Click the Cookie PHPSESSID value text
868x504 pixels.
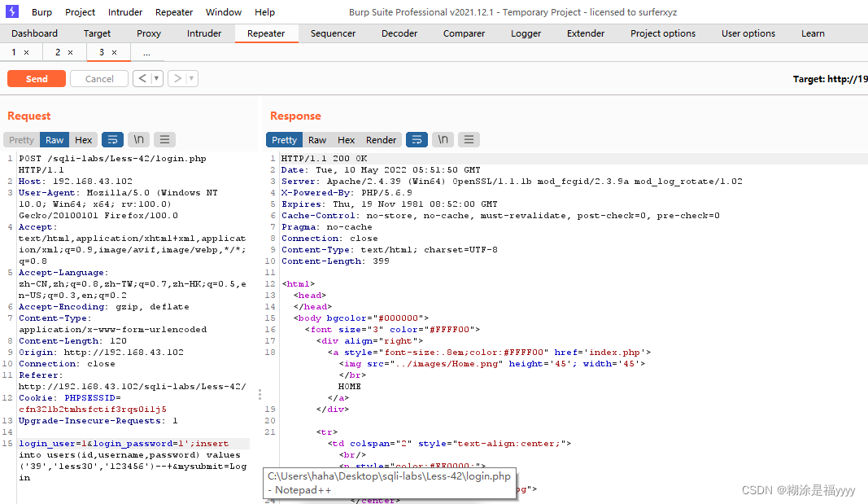[x=93, y=410]
